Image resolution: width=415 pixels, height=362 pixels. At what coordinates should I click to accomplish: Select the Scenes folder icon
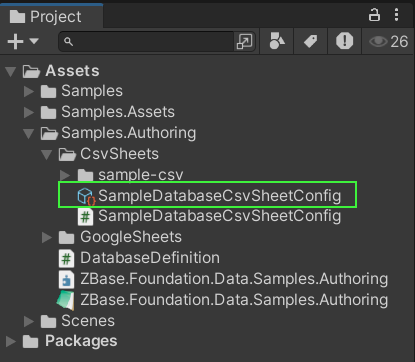[48, 322]
